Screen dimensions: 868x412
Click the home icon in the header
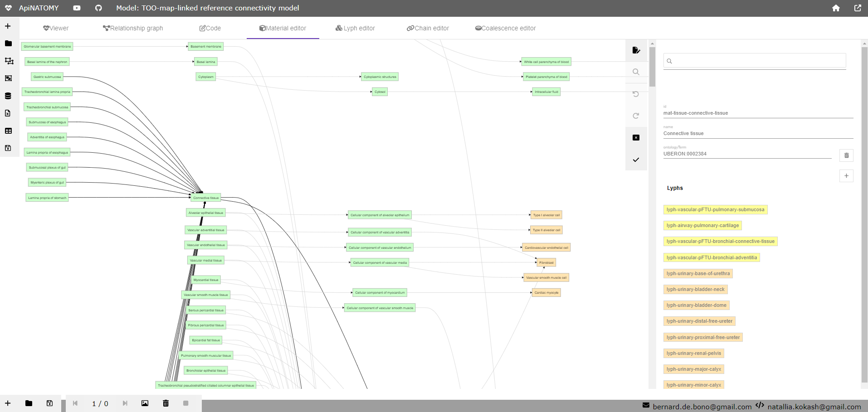836,8
